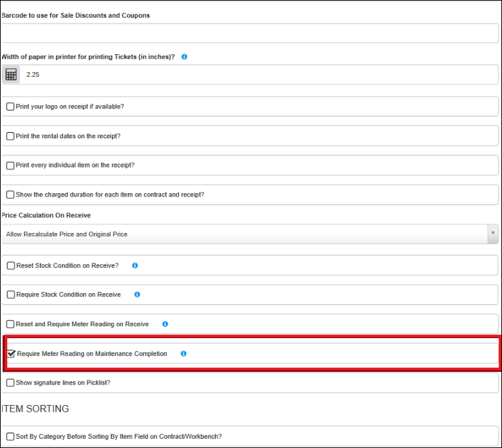Check Print the rental dates on receipt
Image resolution: width=502 pixels, height=448 pixels.
tap(11, 136)
